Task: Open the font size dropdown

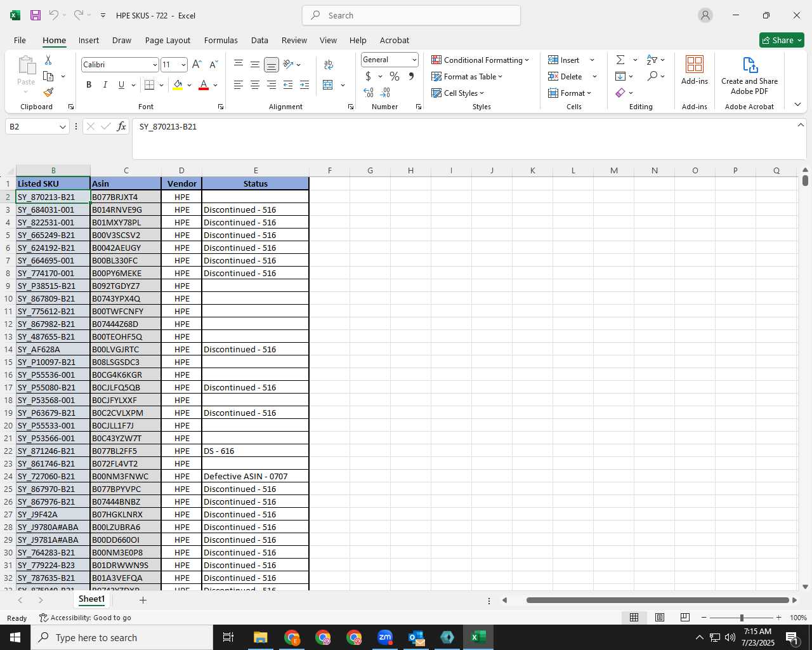Action: tap(183, 65)
